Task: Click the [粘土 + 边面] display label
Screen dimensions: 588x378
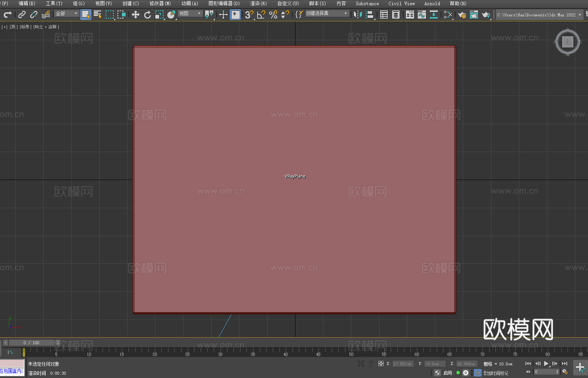Action: tap(46, 27)
